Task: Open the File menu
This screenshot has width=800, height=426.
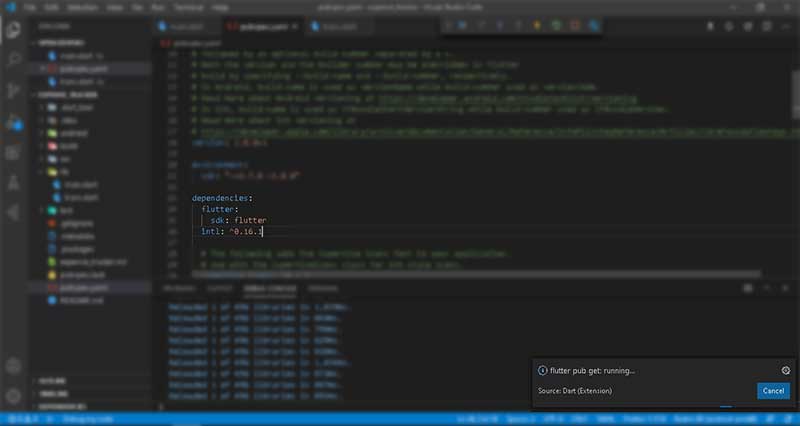Action: [x=31, y=6]
